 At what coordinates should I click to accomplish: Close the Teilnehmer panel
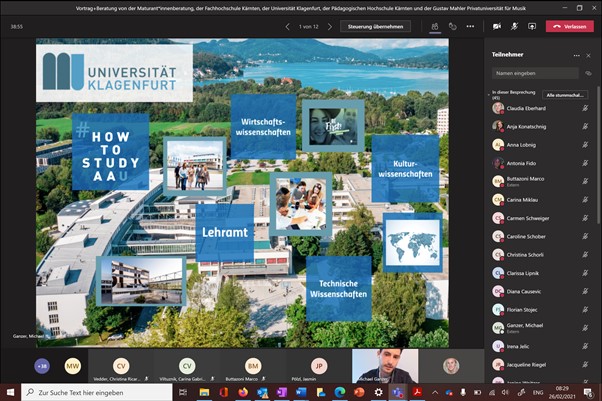click(x=588, y=56)
